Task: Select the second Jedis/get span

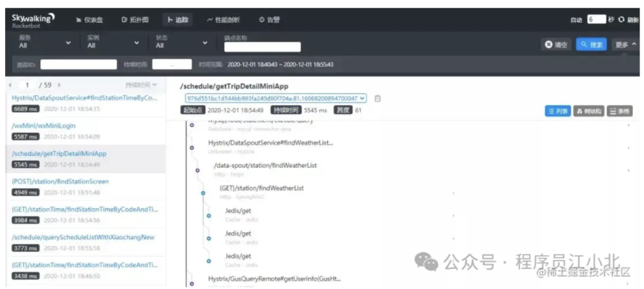Action: coord(238,234)
